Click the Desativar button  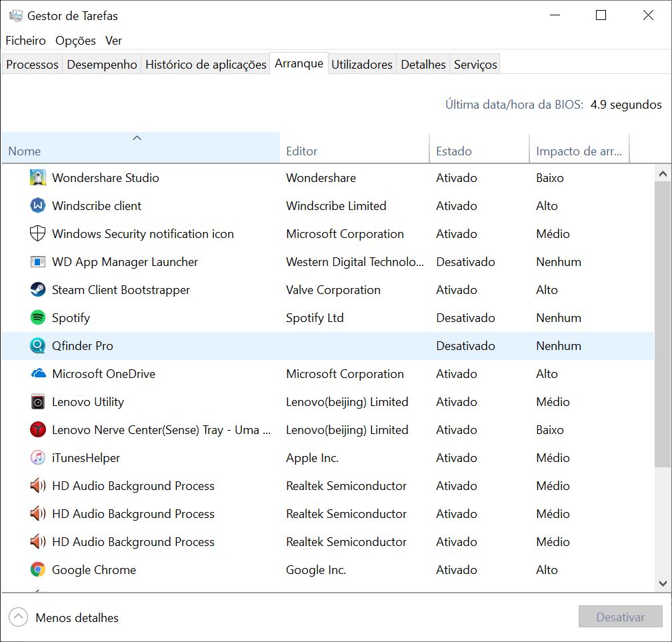pyautogui.click(x=620, y=617)
